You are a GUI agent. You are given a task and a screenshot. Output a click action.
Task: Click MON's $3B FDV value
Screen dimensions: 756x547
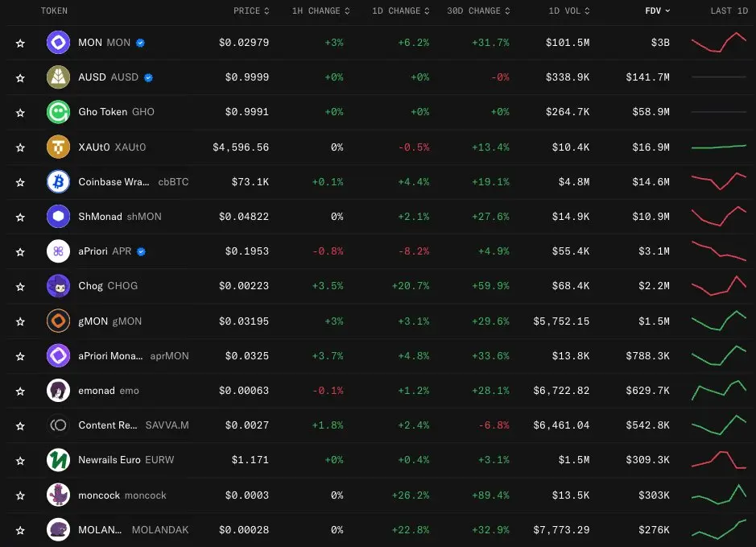point(660,43)
